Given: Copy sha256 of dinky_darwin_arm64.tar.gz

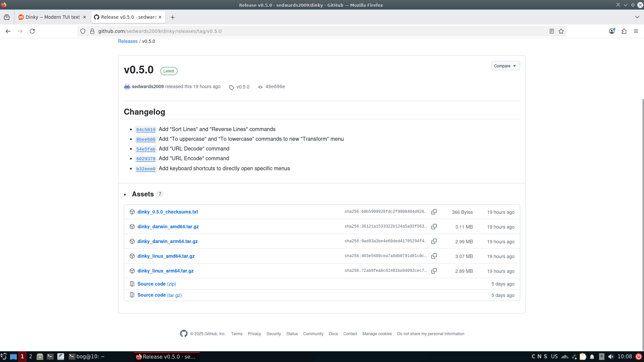Looking at the screenshot, I should click(434, 241).
